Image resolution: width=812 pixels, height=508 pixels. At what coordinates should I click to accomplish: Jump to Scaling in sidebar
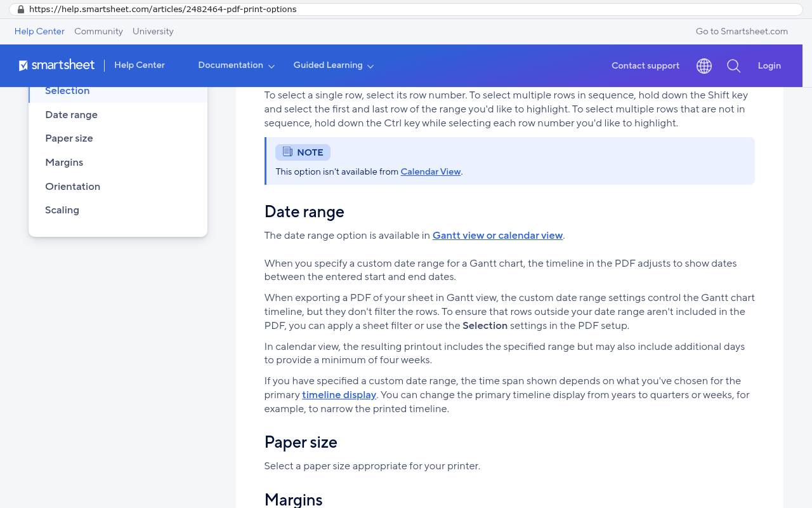pyautogui.click(x=62, y=210)
